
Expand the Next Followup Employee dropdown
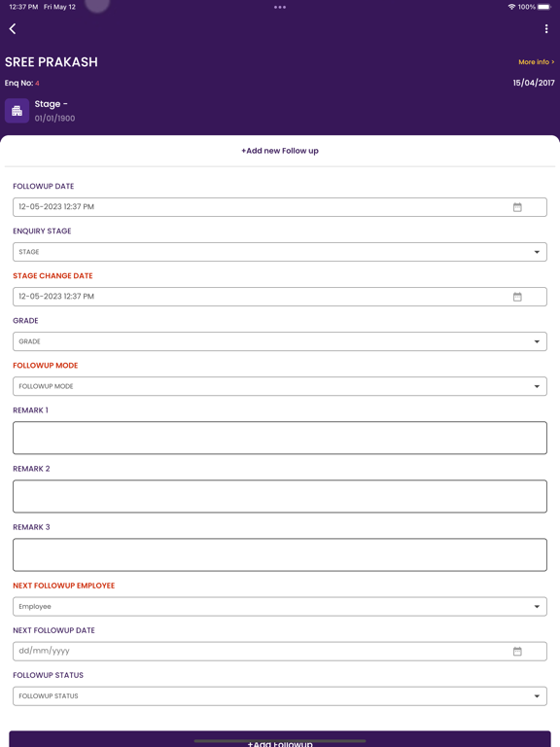click(280, 607)
